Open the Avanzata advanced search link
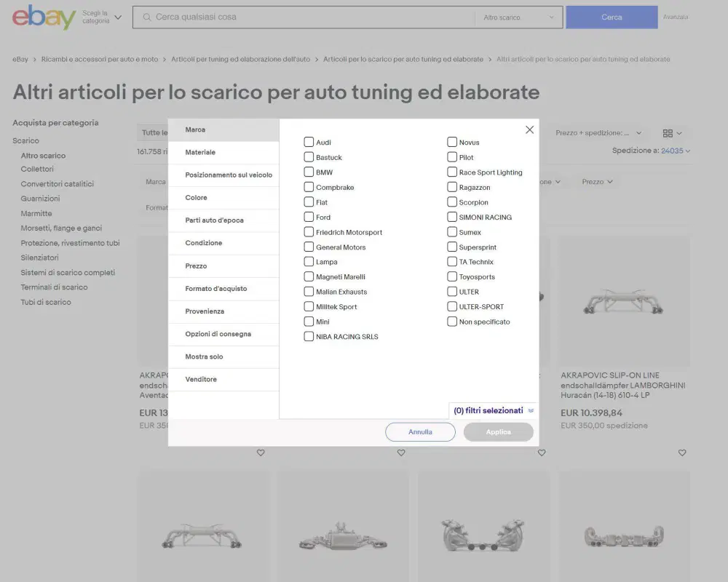Image resolution: width=728 pixels, height=582 pixels. (676, 17)
